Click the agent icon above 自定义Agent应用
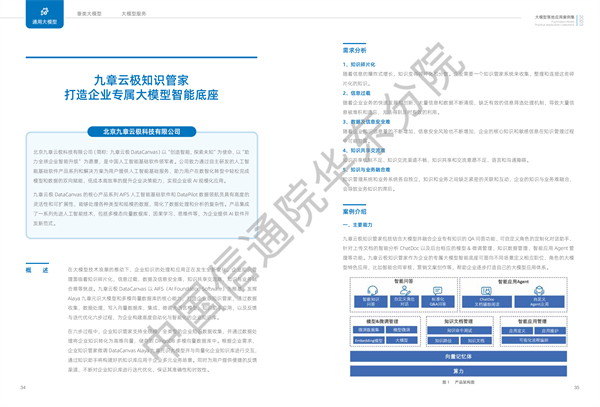 click(x=539, y=290)
